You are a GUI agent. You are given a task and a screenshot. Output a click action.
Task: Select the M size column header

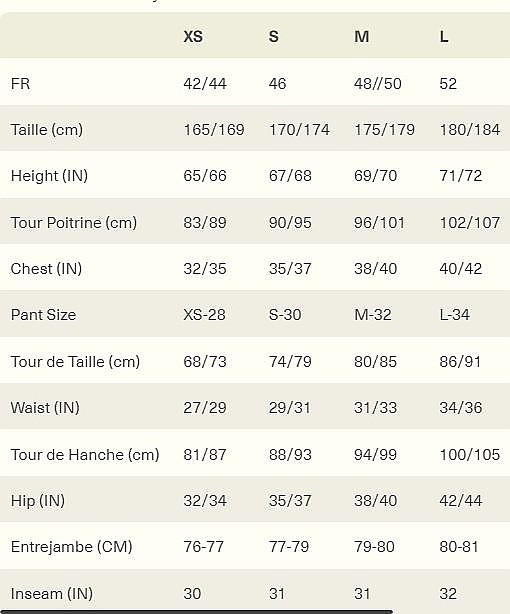pos(362,36)
